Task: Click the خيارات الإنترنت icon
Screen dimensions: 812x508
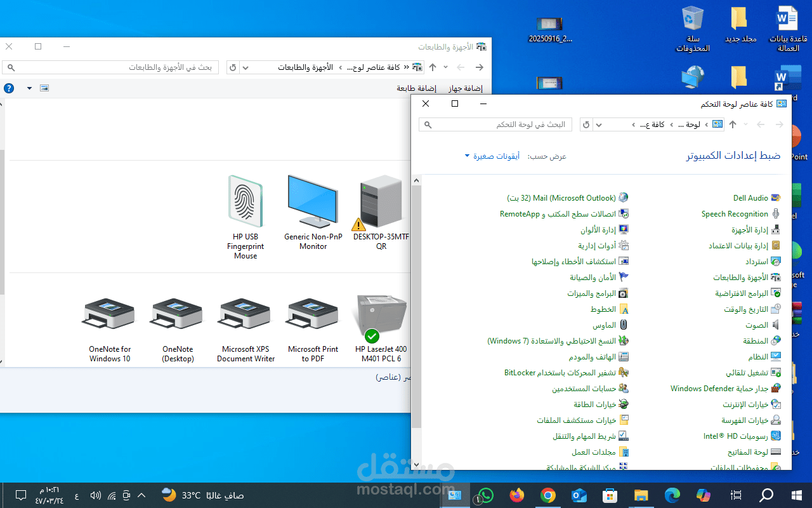Action: point(776,404)
